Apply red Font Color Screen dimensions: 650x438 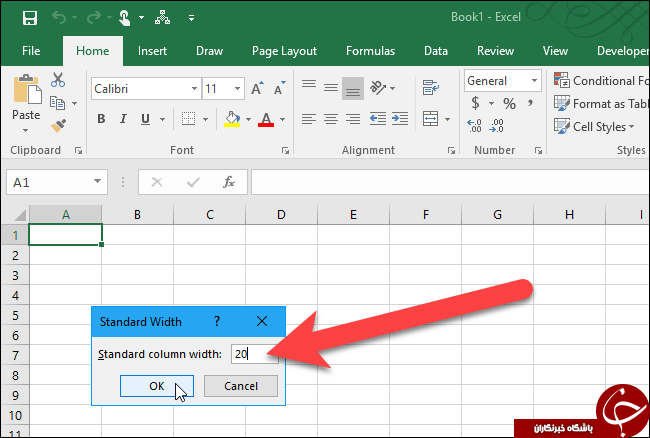pyautogui.click(x=266, y=119)
